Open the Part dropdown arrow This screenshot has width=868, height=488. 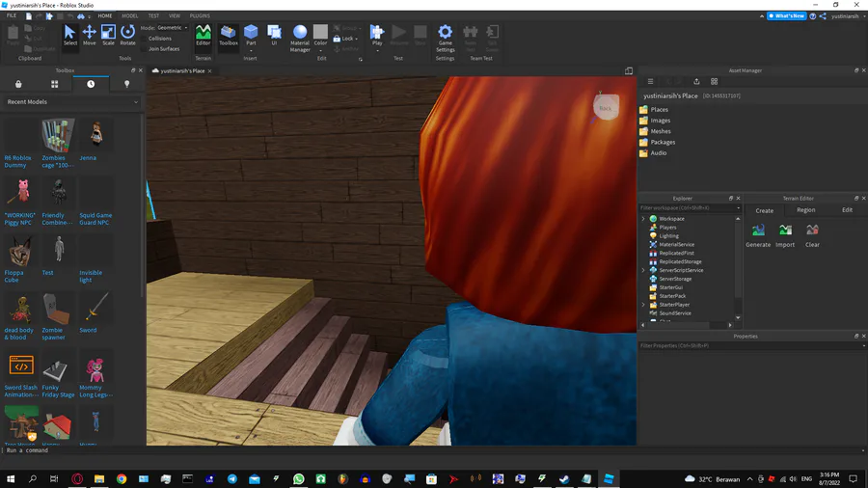(251, 51)
